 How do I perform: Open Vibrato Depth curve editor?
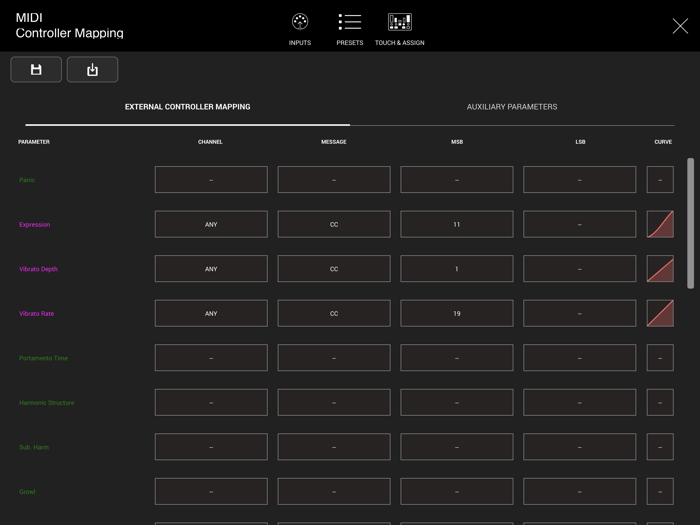[660, 269]
